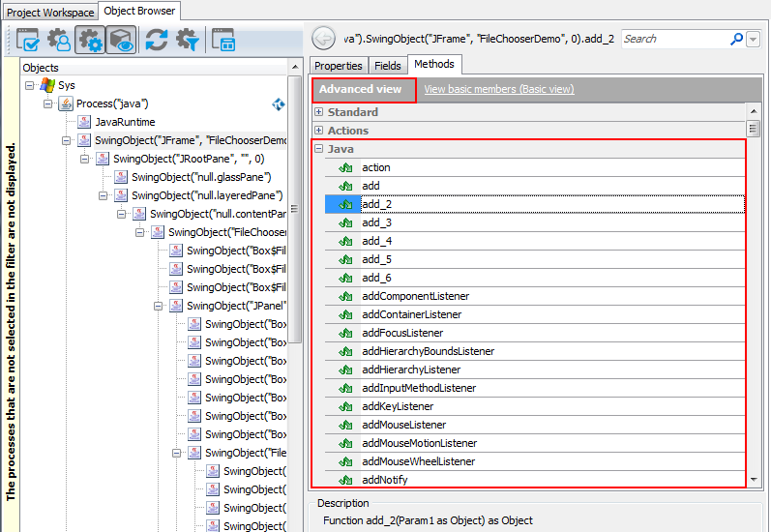Click the window layout icon in toolbar
This screenshot has height=532, width=771.
(x=224, y=40)
